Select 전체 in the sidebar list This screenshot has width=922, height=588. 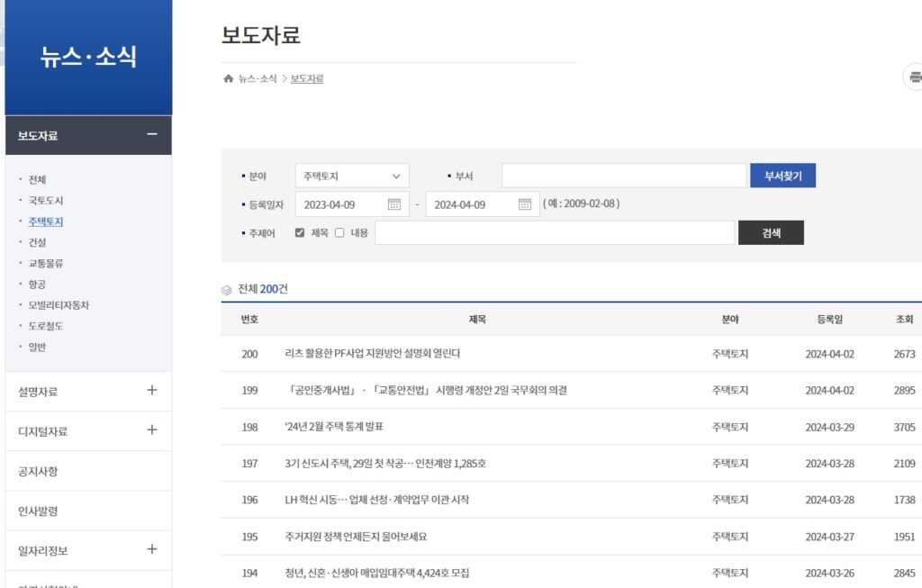pyautogui.click(x=37, y=179)
